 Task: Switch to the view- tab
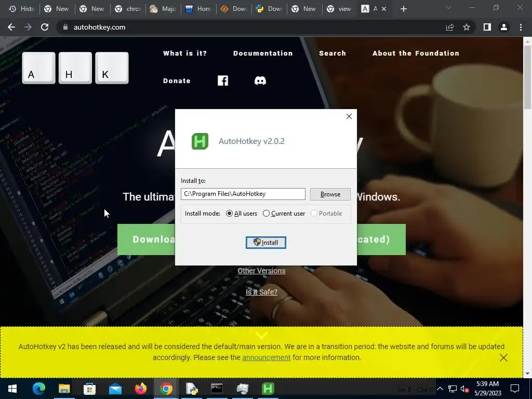[x=340, y=9]
